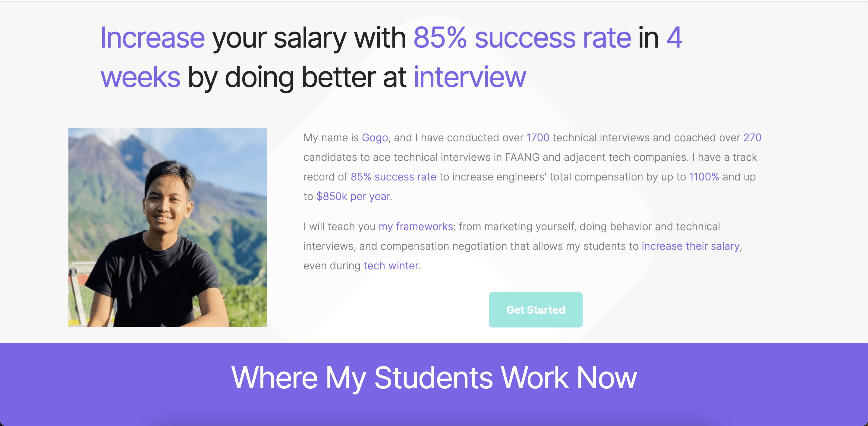Select the 1100% highlighted text

pos(704,177)
